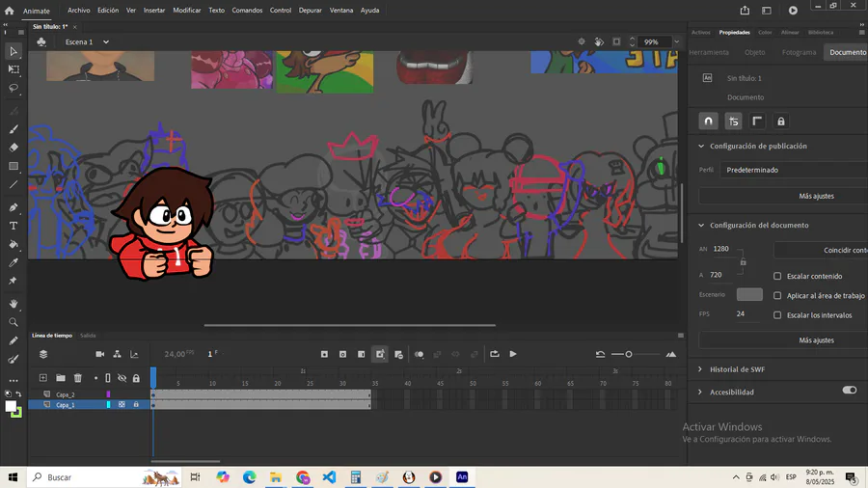Toggle hide all layers eye icon
Viewport: 868px width, 488px height.
pyautogui.click(x=122, y=378)
